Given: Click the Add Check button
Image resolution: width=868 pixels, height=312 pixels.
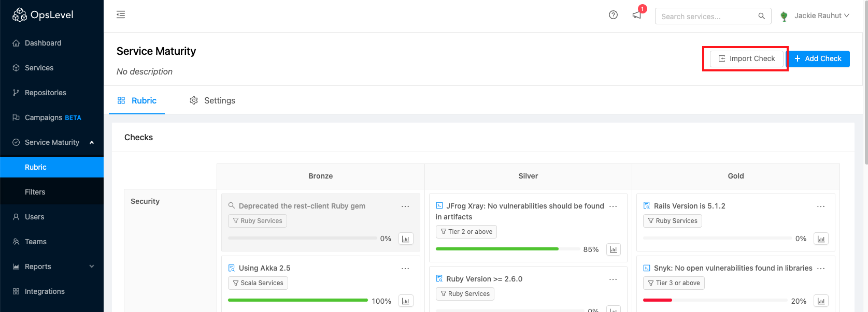Looking at the screenshot, I should 818,58.
